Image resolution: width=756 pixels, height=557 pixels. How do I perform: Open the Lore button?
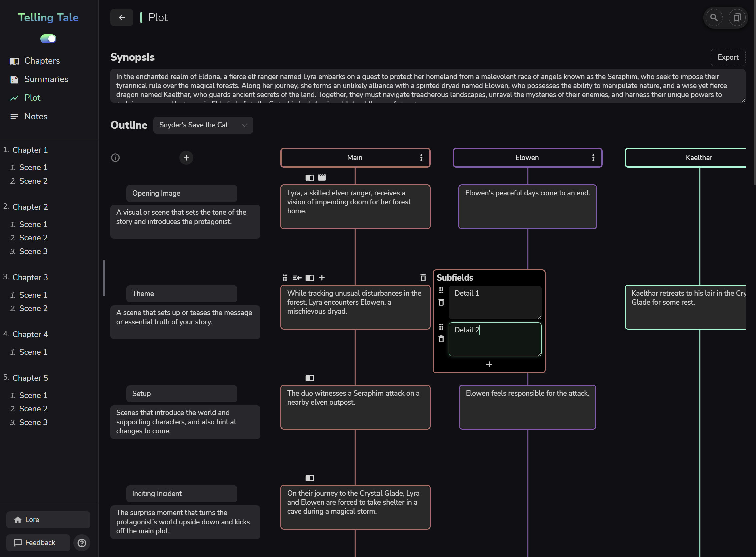[x=48, y=520]
